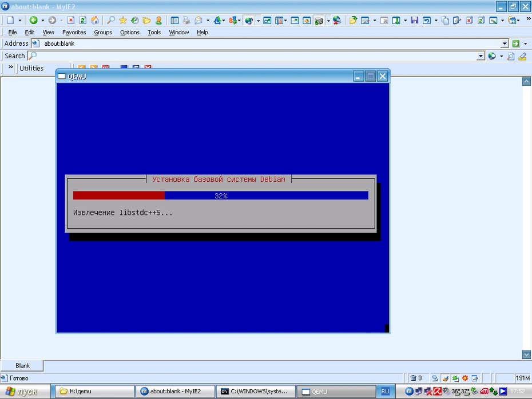The height and width of the screenshot is (399, 532).
Task: Click the green Go arrow button
Action: (x=516, y=43)
